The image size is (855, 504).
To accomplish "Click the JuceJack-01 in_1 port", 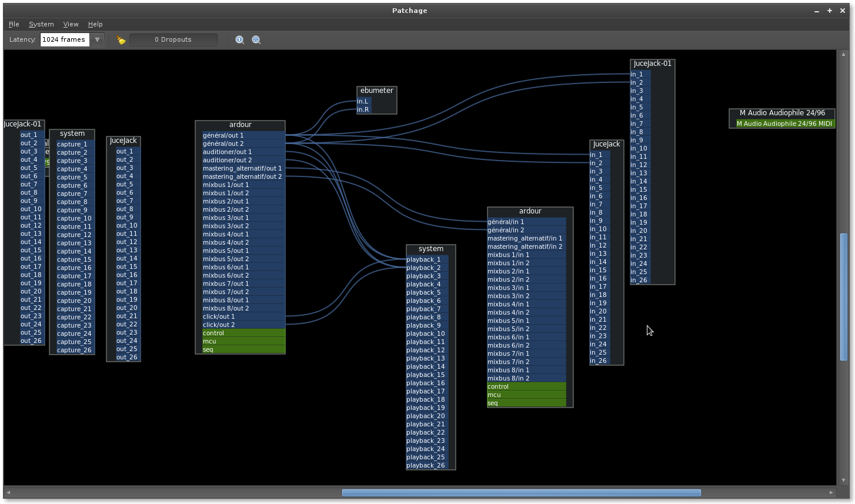I will 640,74.
